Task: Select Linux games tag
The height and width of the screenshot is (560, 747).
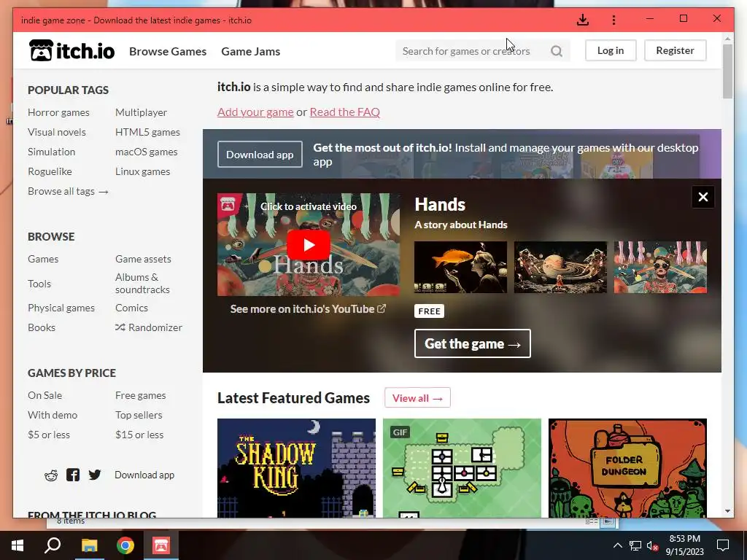Action: [142, 171]
